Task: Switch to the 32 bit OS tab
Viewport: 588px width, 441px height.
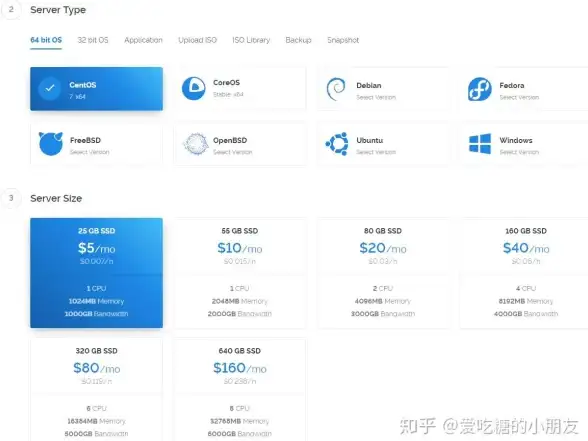Action: [x=93, y=40]
